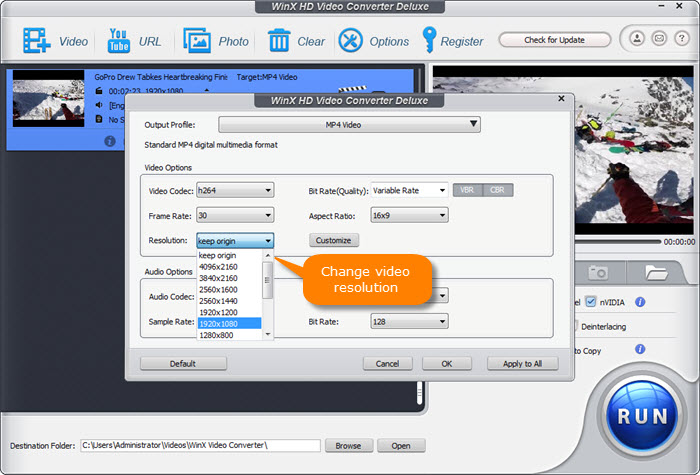Confirm settings with OK

pos(447,363)
